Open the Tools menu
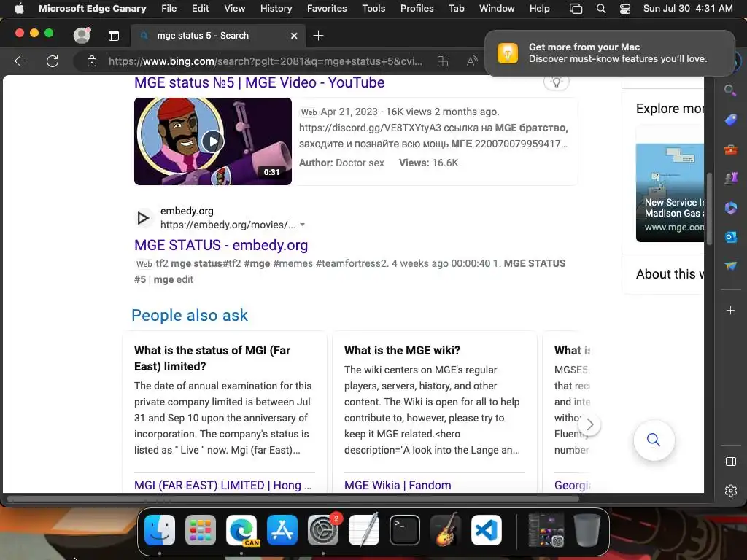 pyautogui.click(x=373, y=8)
